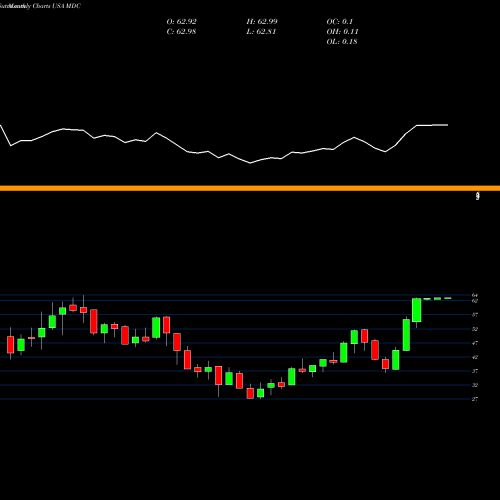Click the open value 'O: 62.92'
The image size is (500, 500).
(181, 22)
